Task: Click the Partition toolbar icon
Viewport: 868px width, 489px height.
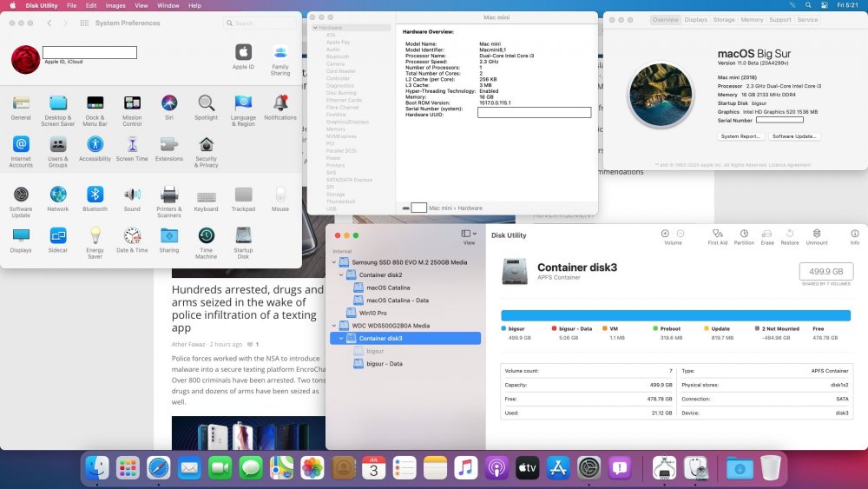Action: pyautogui.click(x=744, y=237)
